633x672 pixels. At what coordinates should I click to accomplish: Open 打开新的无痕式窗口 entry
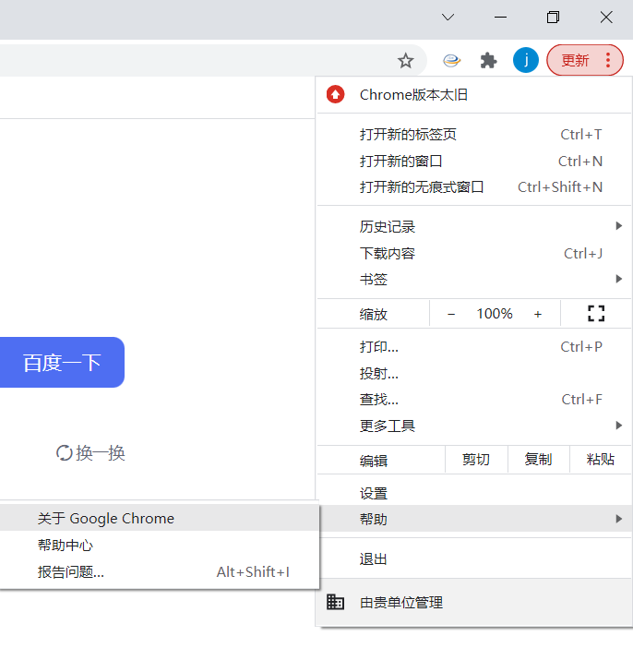click(474, 187)
